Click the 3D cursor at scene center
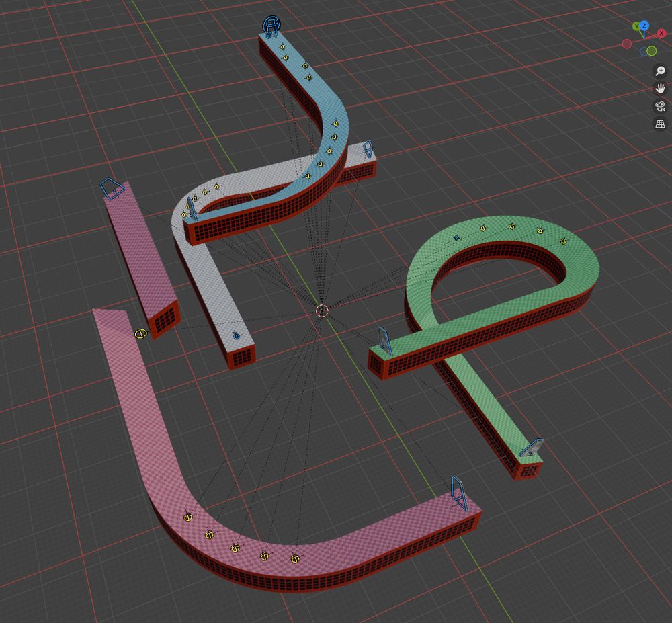Screen dimensions: 672x623 click(x=322, y=310)
